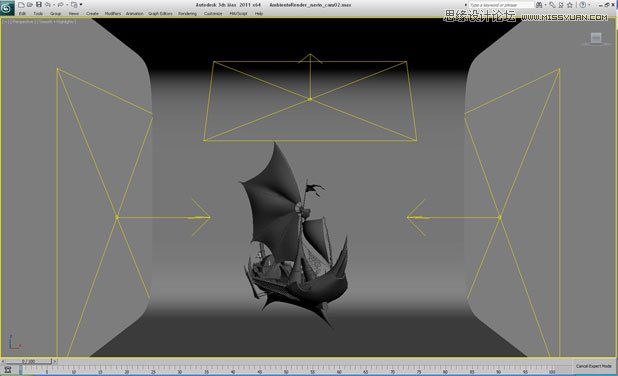Click the Communication Center icon
This screenshot has height=376, width=618.
click(x=561, y=5)
